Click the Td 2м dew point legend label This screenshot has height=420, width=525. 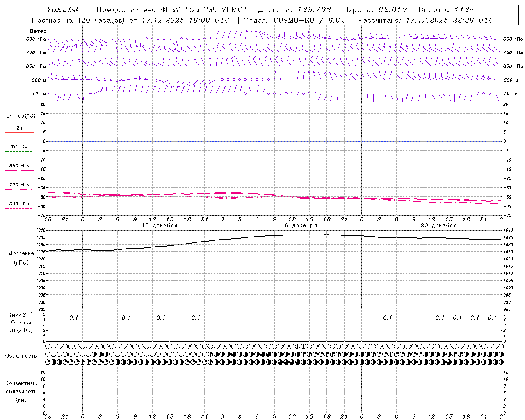19,147
